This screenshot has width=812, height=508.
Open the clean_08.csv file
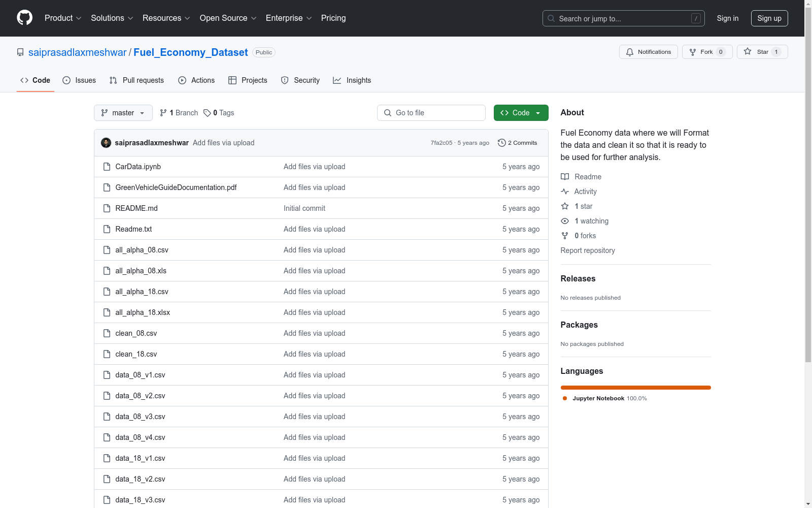[136, 333]
